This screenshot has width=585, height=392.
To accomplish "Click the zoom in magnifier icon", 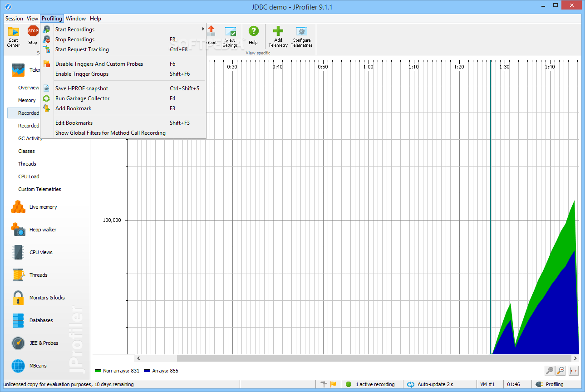I will pyautogui.click(x=550, y=371).
